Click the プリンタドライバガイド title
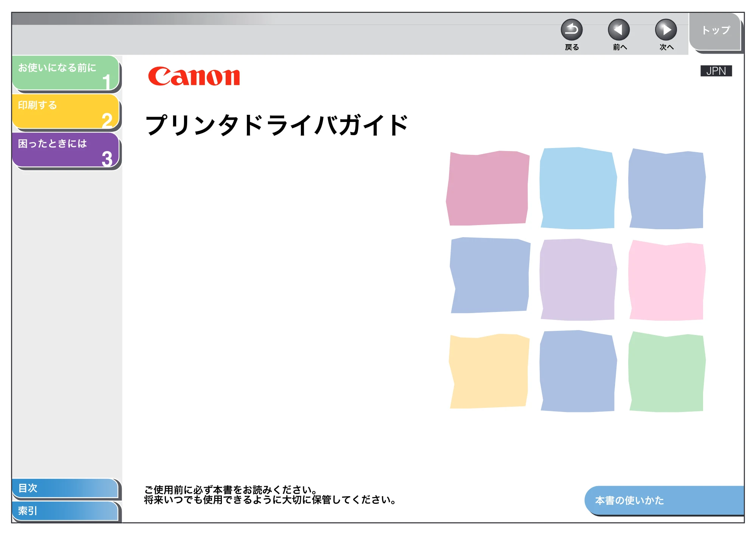This screenshot has width=756, height=534. click(x=277, y=125)
